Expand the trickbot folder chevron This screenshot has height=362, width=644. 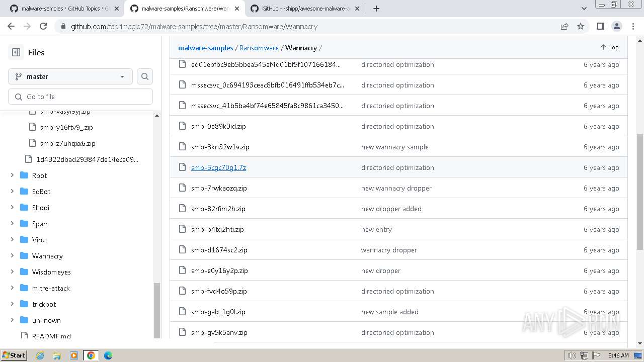click(x=12, y=304)
